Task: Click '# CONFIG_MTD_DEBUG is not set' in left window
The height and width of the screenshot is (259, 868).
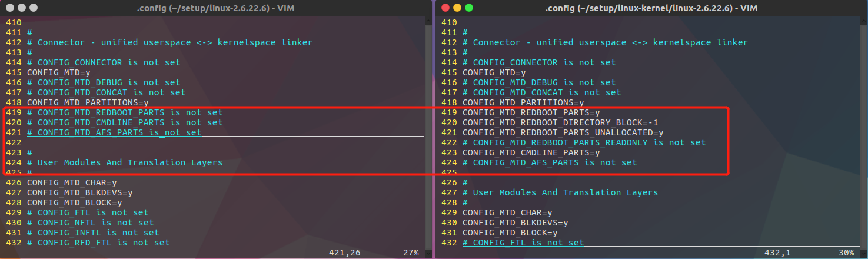Action: click(104, 82)
